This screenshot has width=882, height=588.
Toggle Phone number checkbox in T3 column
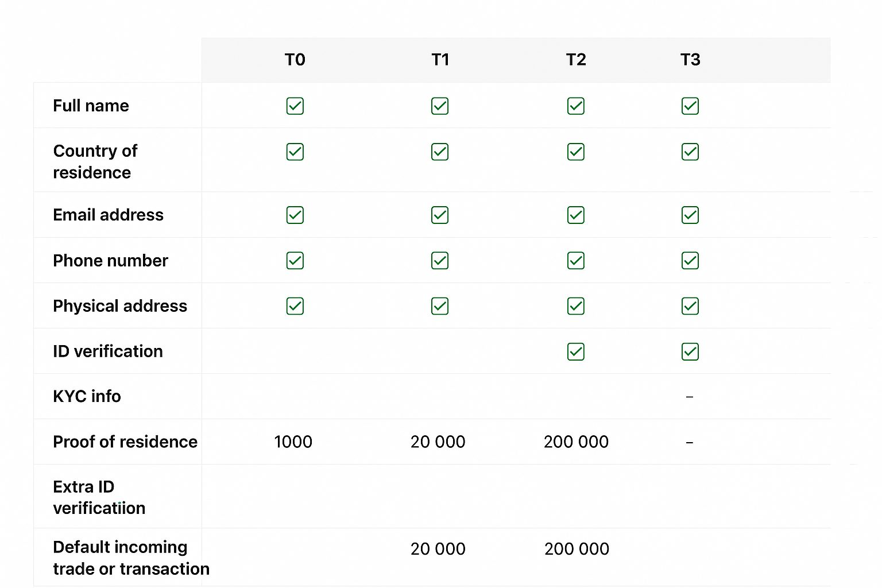[690, 261]
